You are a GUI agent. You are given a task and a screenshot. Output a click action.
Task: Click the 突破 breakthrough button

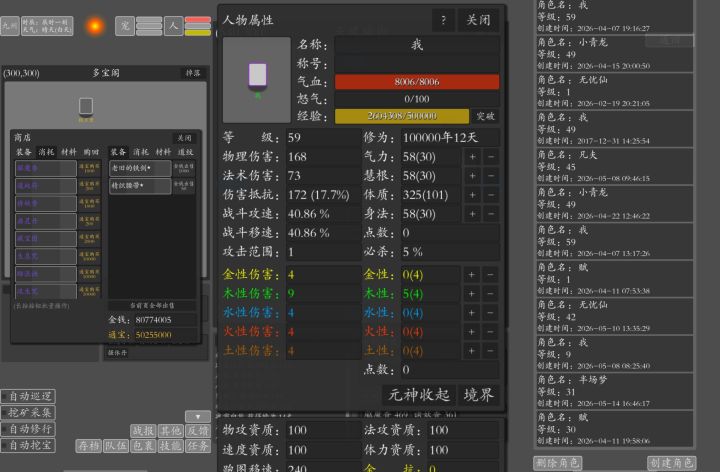485,116
